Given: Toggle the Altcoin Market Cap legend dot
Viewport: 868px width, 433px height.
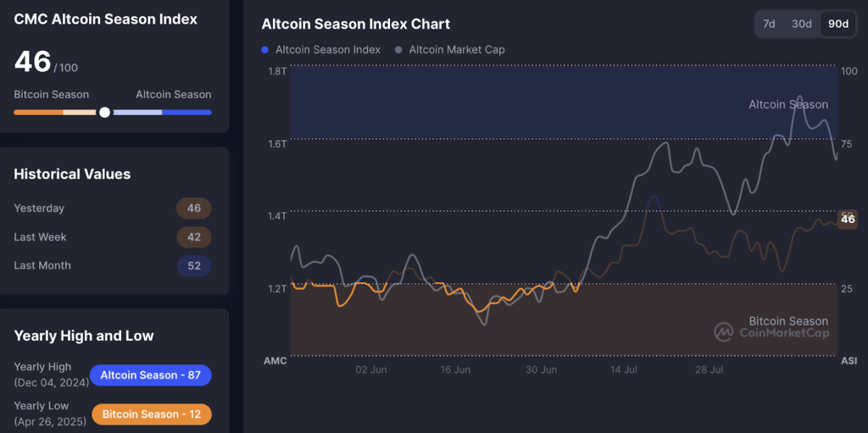Looking at the screenshot, I should [399, 50].
